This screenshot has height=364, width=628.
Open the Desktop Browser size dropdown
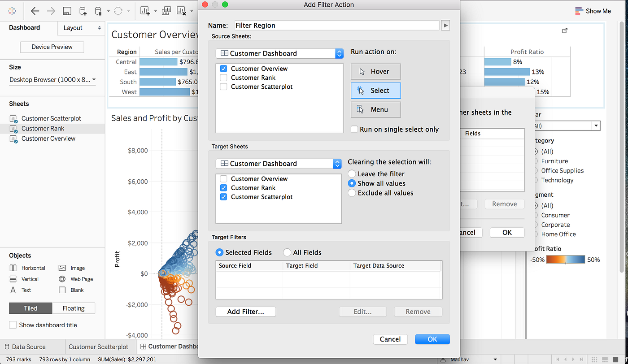click(52, 80)
